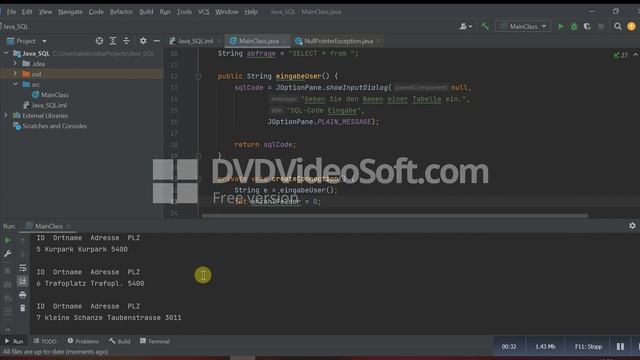Open the Build menu
The image size is (640, 360).
pyautogui.click(x=146, y=12)
